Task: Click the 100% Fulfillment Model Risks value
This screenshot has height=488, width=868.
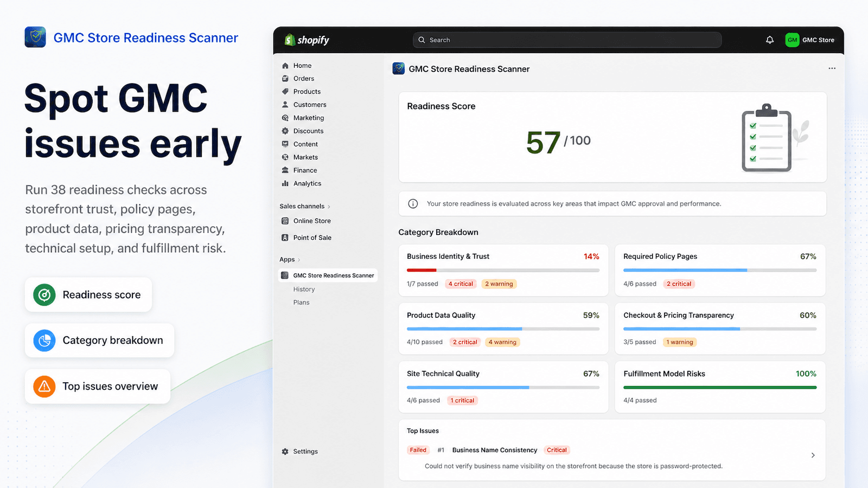Action: click(x=806, y=374)
